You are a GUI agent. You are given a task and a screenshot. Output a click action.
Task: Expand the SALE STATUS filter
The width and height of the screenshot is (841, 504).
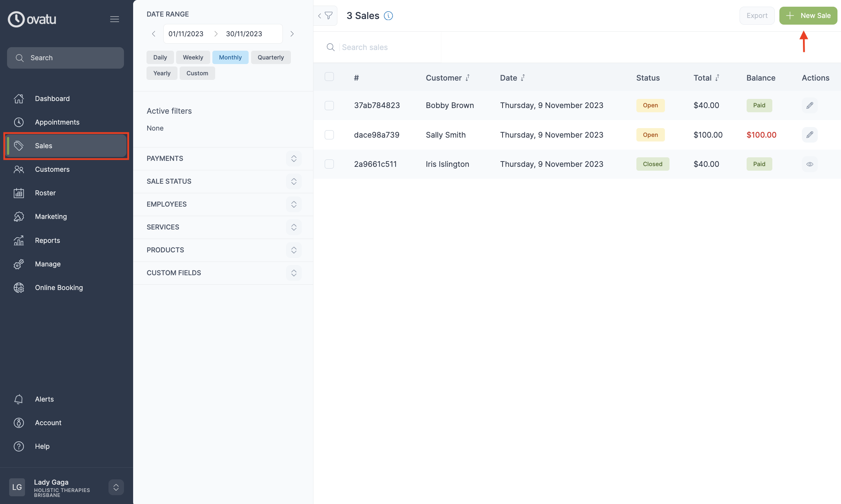pos(293,181)
